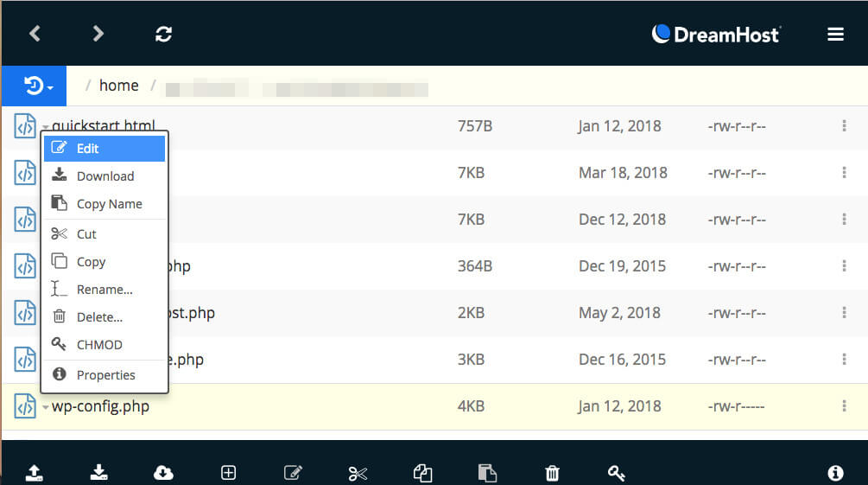Click the back arrow in top bar
The image size is (868, 485).
pyautogui.click(x=35, y=34)
